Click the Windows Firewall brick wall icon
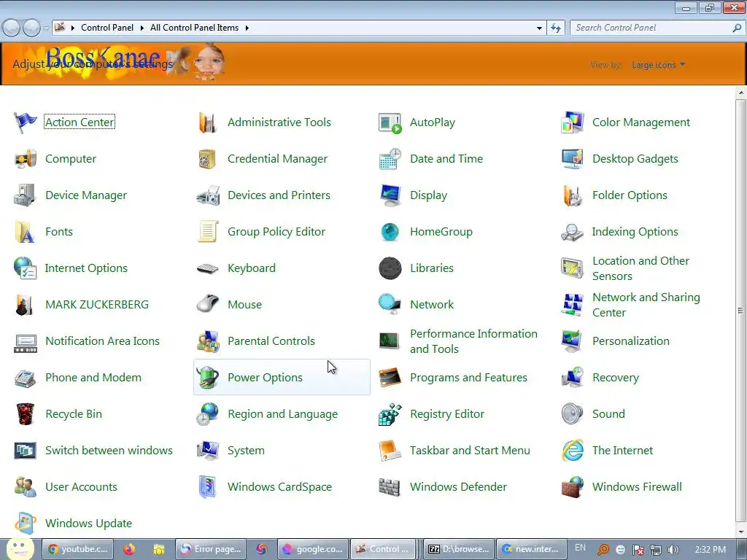The width and height of the screenshot is (747, 560). coord(572,487)
